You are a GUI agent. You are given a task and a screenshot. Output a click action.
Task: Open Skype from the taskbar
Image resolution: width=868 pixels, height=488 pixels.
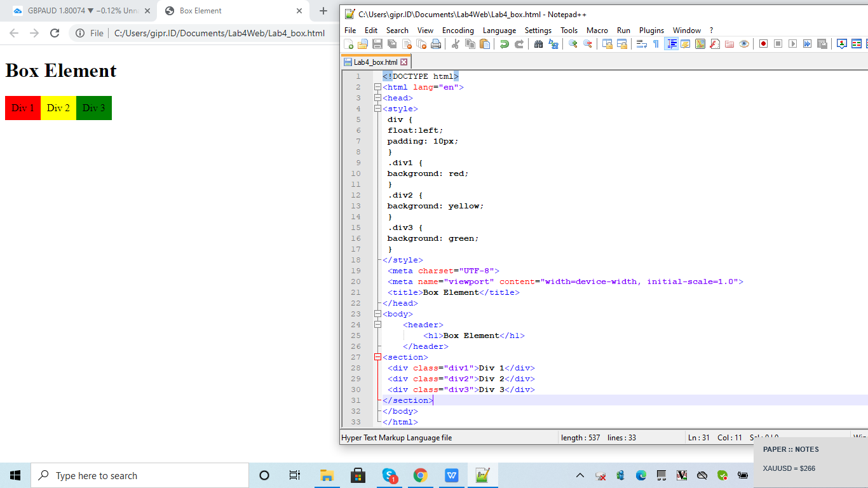coord(390,475)
